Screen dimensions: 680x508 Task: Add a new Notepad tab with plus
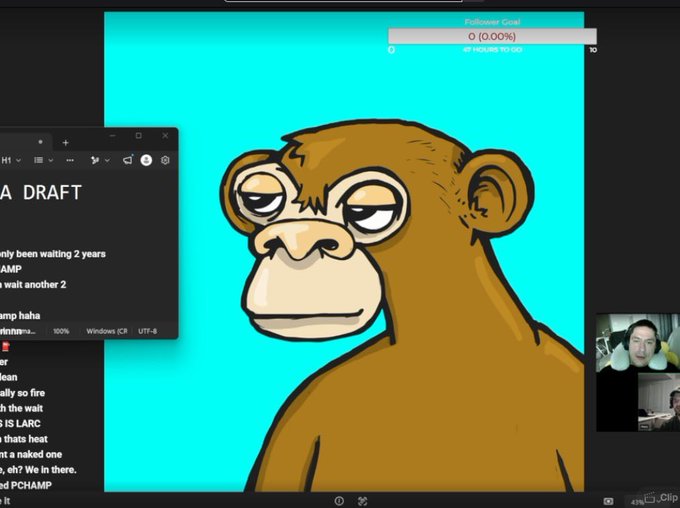tap(65, 143)
